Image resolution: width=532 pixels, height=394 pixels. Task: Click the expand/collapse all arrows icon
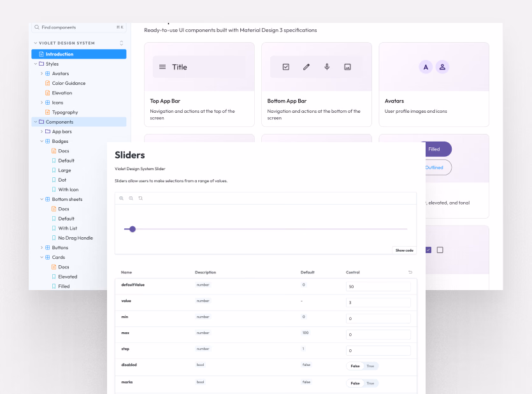tap(122, 43)
